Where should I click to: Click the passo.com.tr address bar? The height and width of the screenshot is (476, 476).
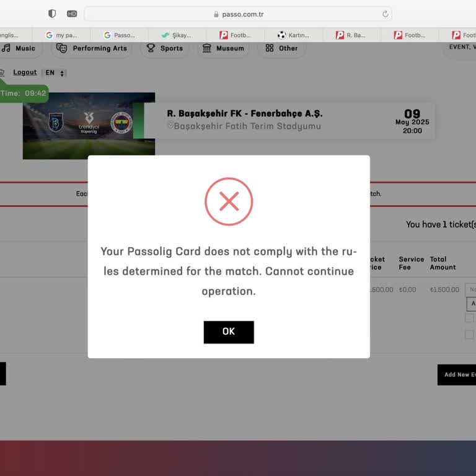[238, 14]
